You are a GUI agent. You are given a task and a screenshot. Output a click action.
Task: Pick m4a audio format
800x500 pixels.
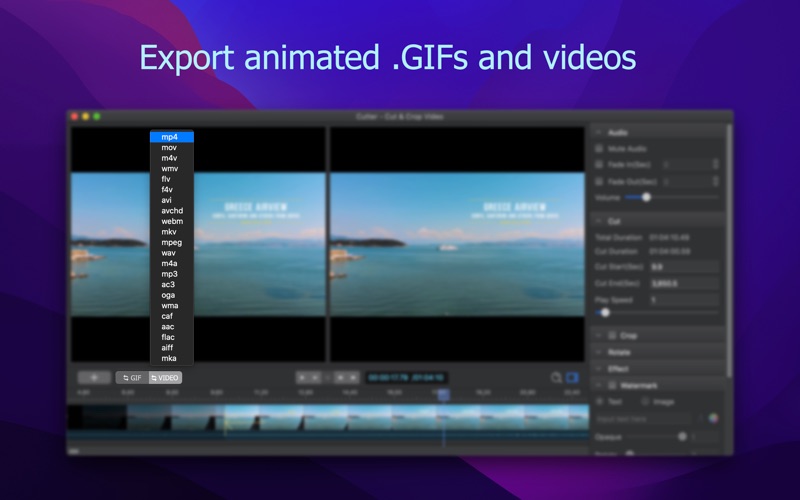point(172,263)
